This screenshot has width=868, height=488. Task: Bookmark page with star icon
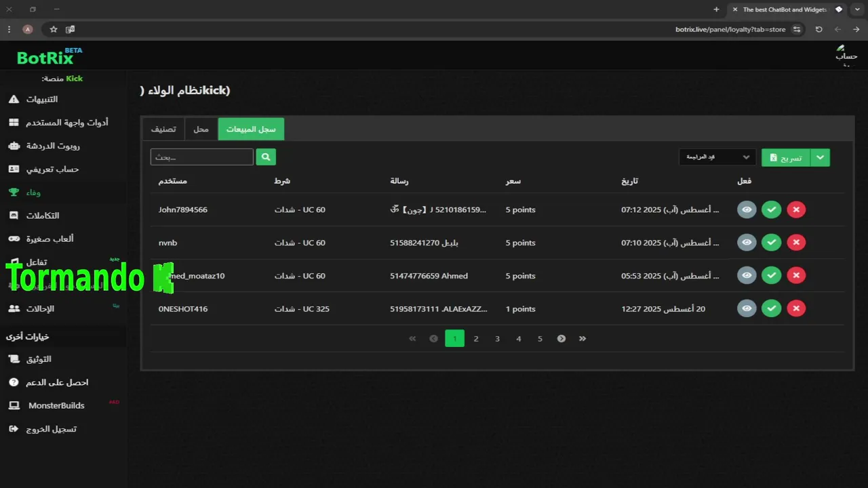tap(54, 29)
